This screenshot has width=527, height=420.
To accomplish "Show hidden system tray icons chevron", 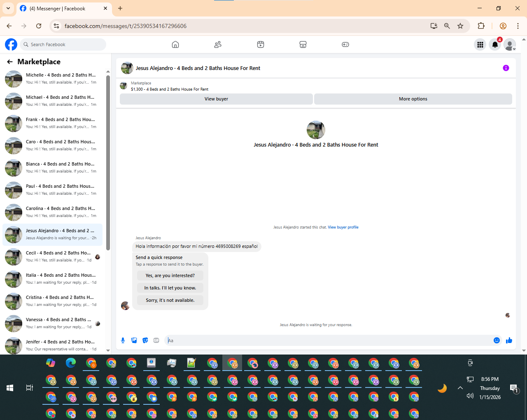I will click(x=460, y=387).
